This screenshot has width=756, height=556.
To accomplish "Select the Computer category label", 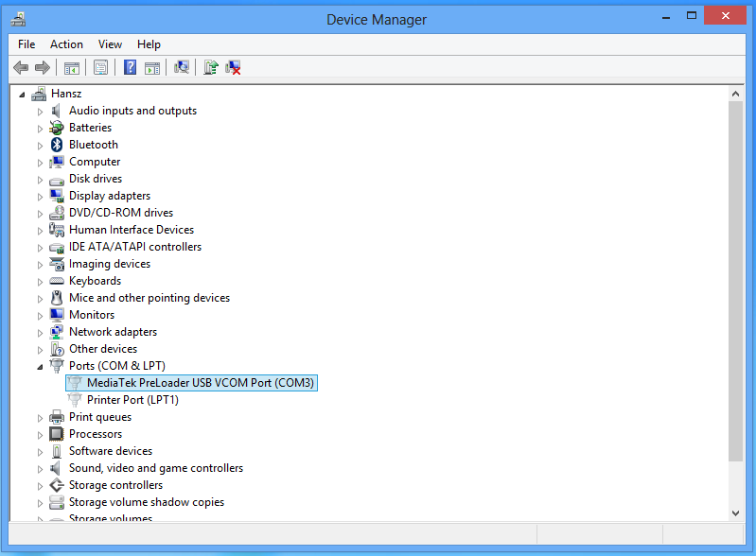I will pyautogui.click(x=95, y=162).
